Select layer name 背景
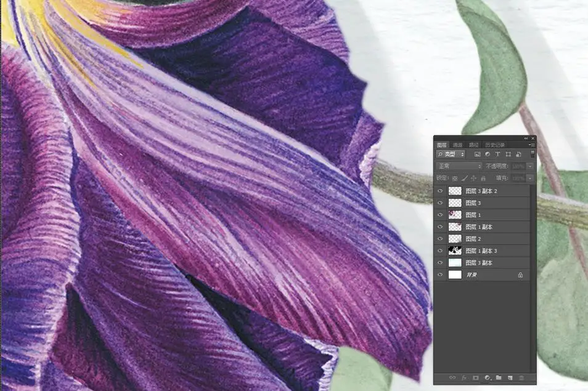This screenshot has width=588, height=391. [472, 275]
